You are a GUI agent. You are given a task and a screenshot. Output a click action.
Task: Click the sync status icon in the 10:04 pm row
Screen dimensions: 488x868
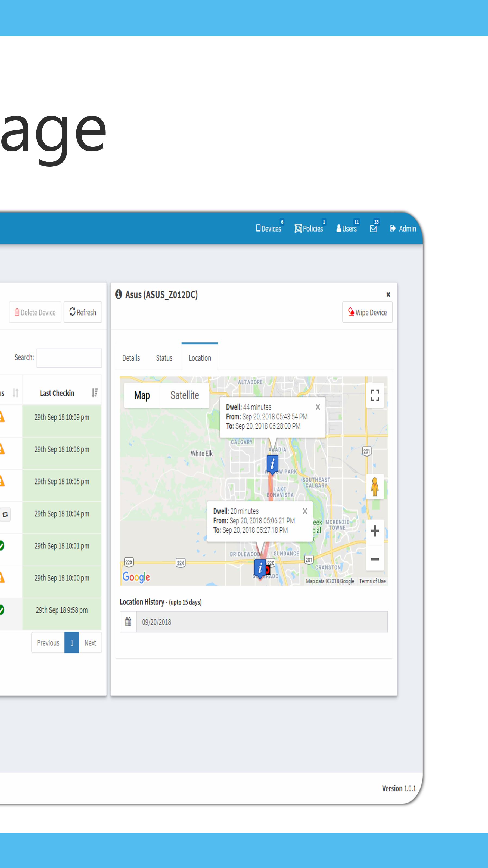[5, 514]
